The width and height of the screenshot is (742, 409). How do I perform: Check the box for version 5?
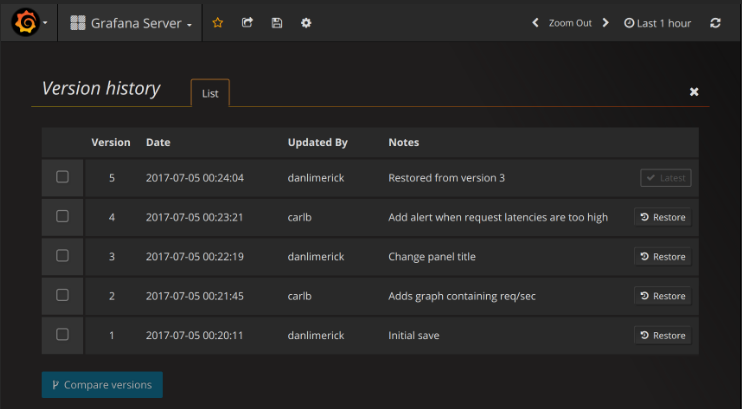point(62,177)
